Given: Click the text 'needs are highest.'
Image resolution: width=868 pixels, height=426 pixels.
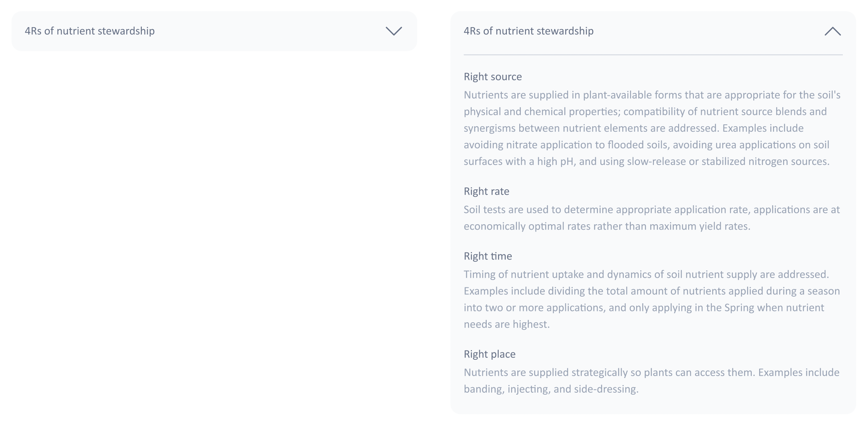Looking at the screenshot, I should 506,324.
